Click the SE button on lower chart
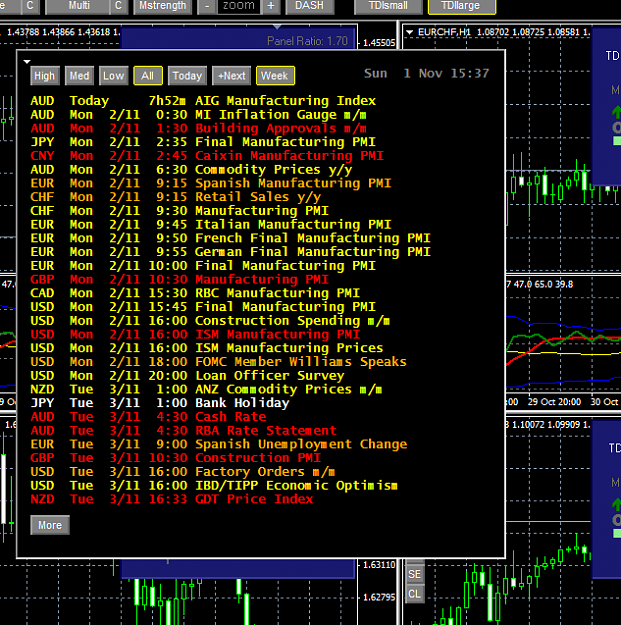Screen dimensions: 621x625 [x=415, y=574]
